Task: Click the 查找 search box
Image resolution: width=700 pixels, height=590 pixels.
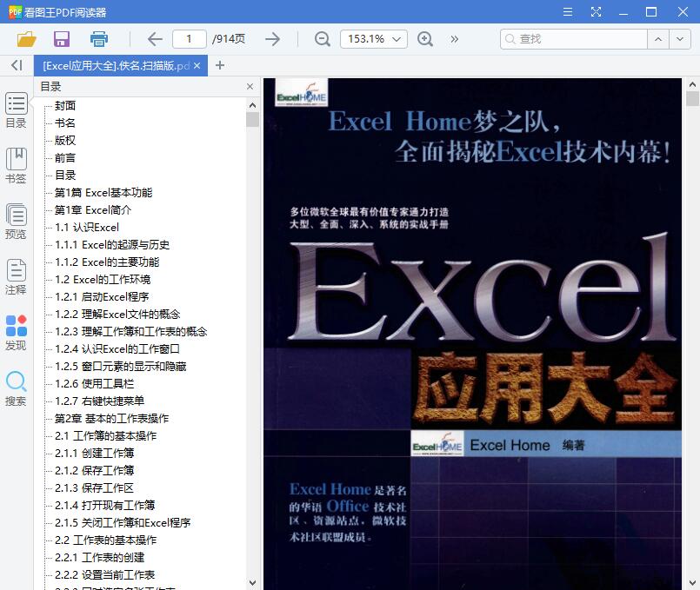Action: coord(574,39)
